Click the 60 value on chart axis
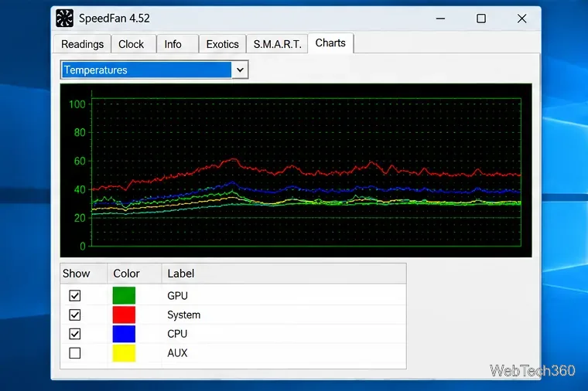 [80, 161]
